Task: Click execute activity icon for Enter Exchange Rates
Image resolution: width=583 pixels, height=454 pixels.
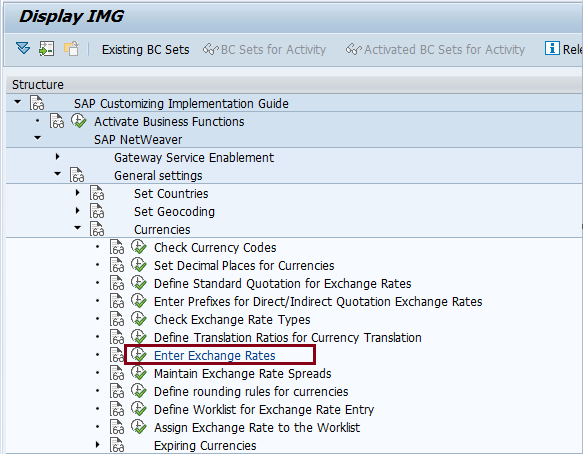Action: tap(139, 355)
